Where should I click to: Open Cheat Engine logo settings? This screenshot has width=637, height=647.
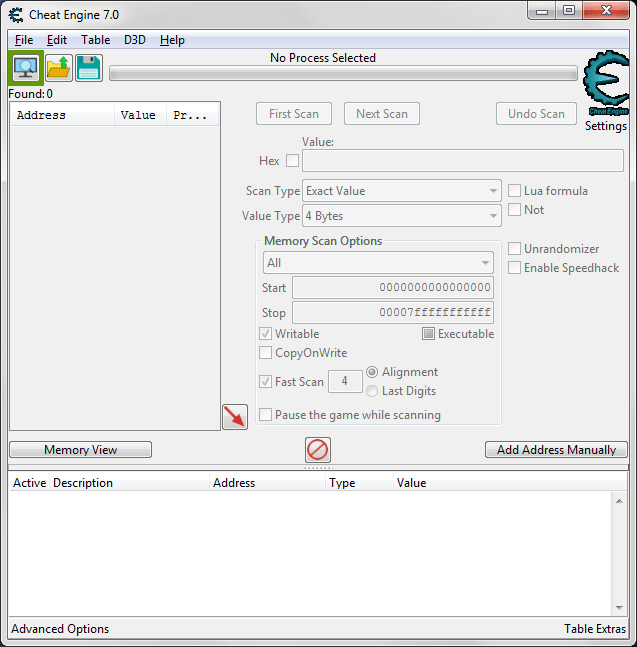tap(606, 83)
